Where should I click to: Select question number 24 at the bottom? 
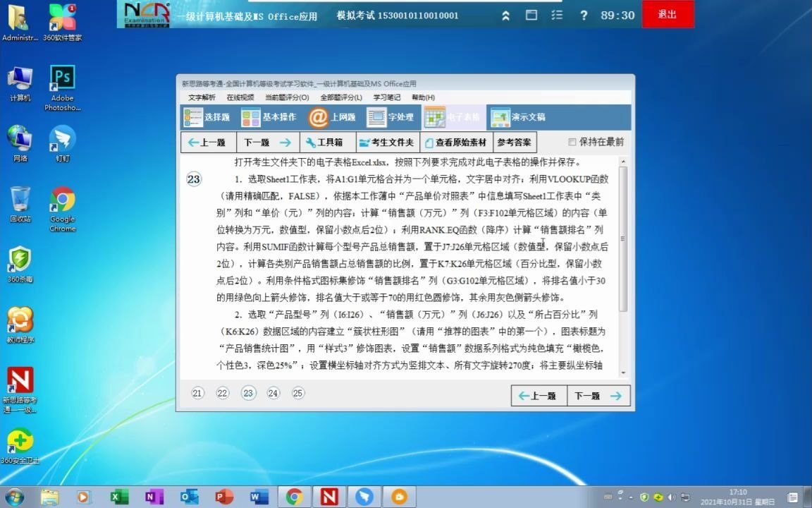point(273,393)
